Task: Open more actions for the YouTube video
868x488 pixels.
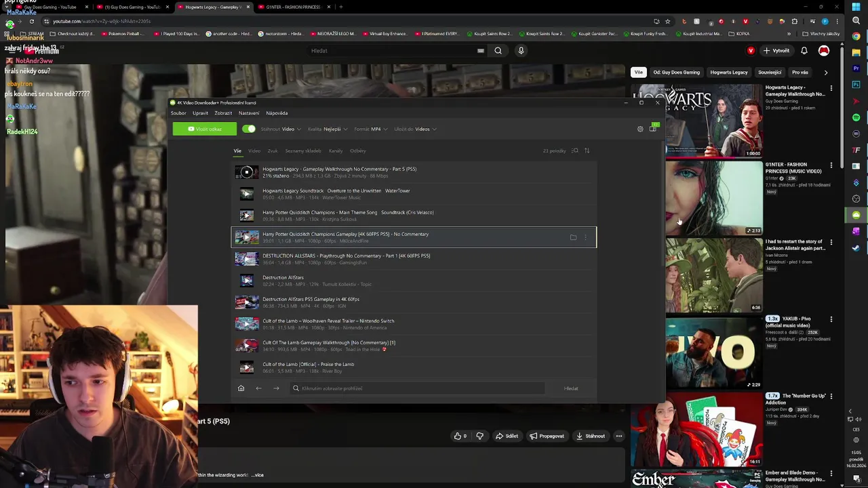Action: click(619, 436)
